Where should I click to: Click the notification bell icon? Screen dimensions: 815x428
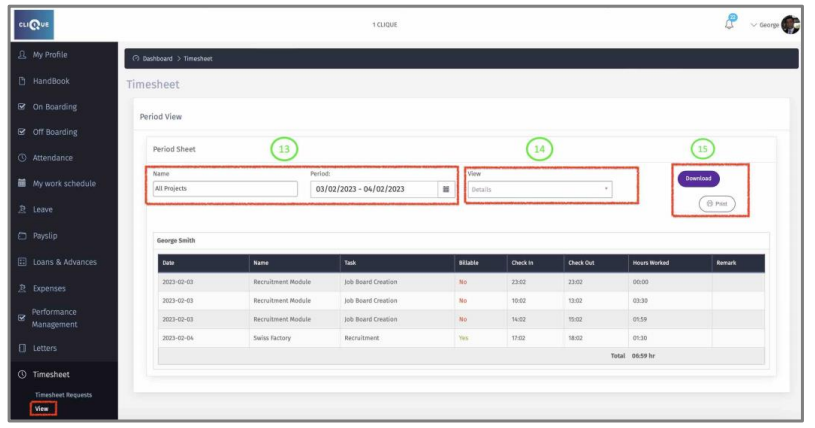pyautogui.click(x=729, y=25)
